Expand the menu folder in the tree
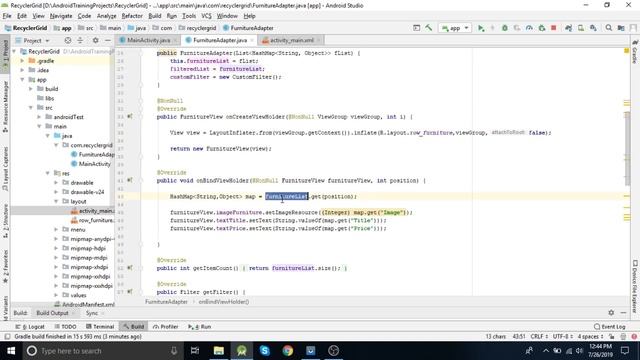 [56, 230]
